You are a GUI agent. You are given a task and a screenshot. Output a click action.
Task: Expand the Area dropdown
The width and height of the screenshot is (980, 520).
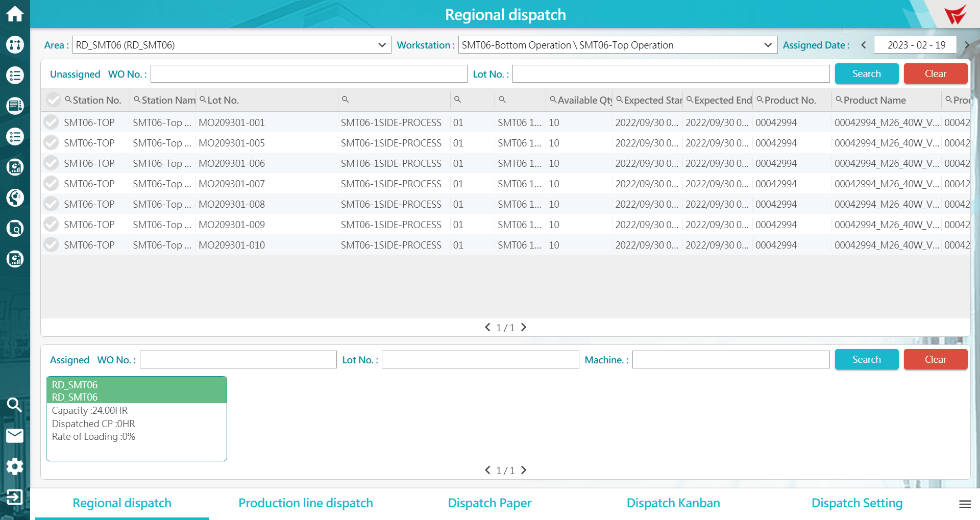(382, 45)
